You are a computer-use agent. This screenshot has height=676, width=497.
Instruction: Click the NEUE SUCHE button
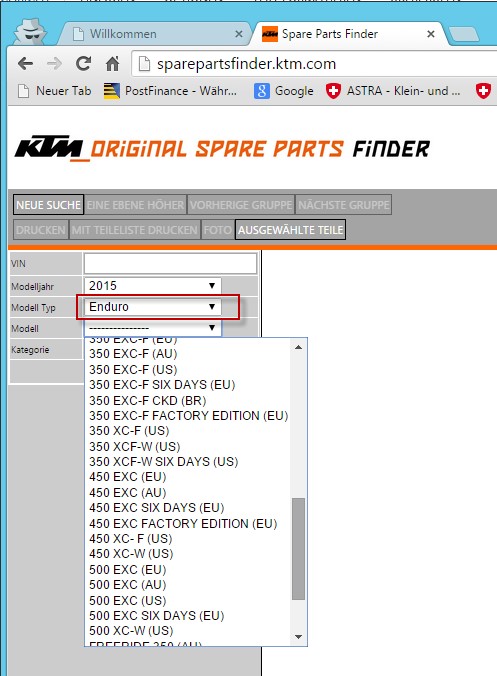(48, 205)
